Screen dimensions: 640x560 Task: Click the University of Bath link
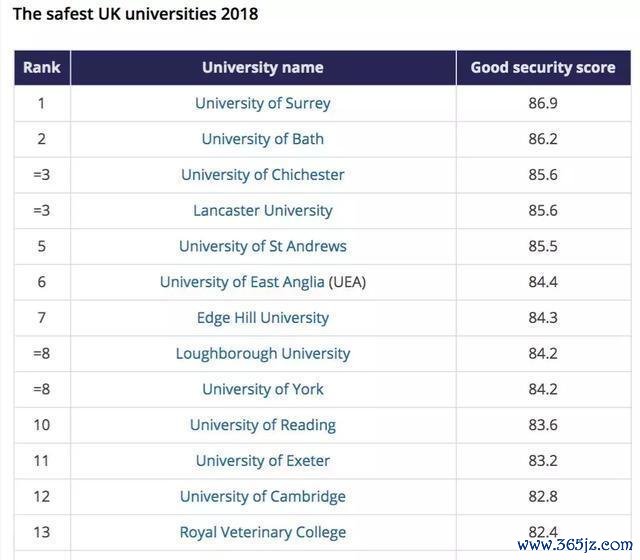click(262, 139)
